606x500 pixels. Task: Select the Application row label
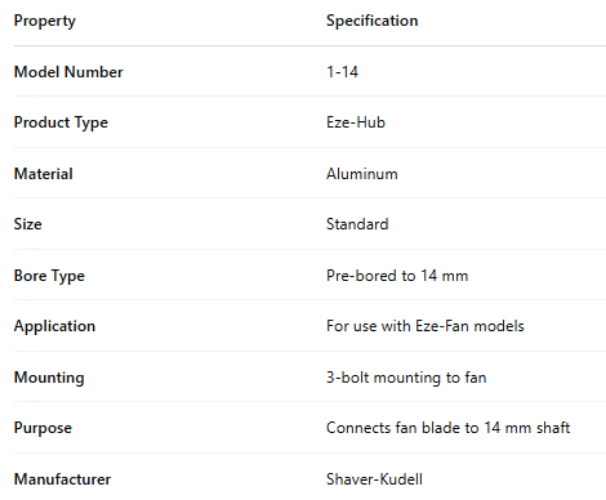tap(54, 326)
